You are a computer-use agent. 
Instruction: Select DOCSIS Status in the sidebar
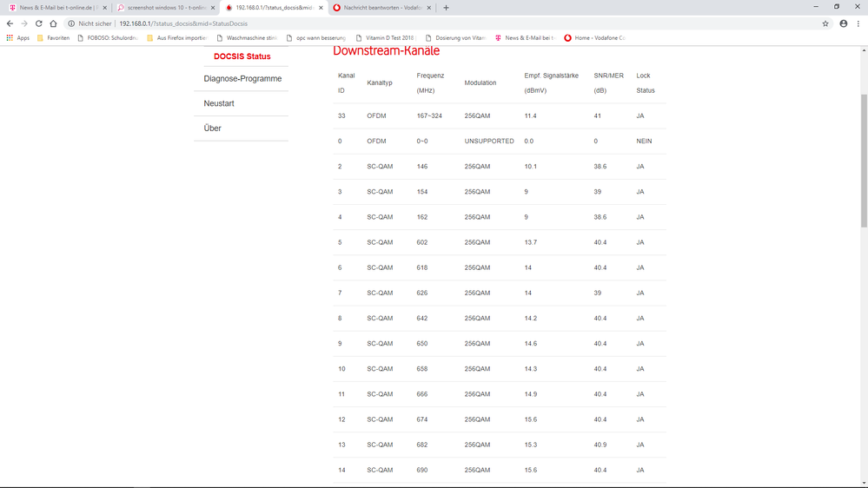pos(242,56)
